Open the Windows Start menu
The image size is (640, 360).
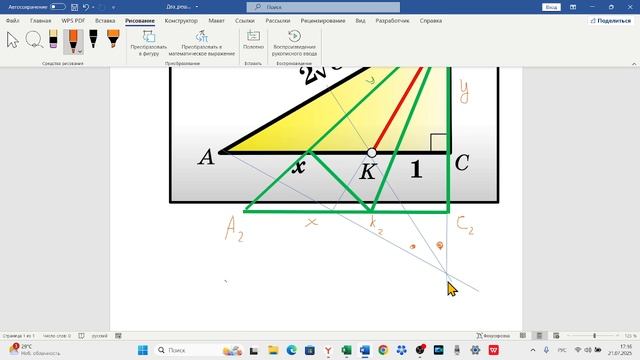142,350
